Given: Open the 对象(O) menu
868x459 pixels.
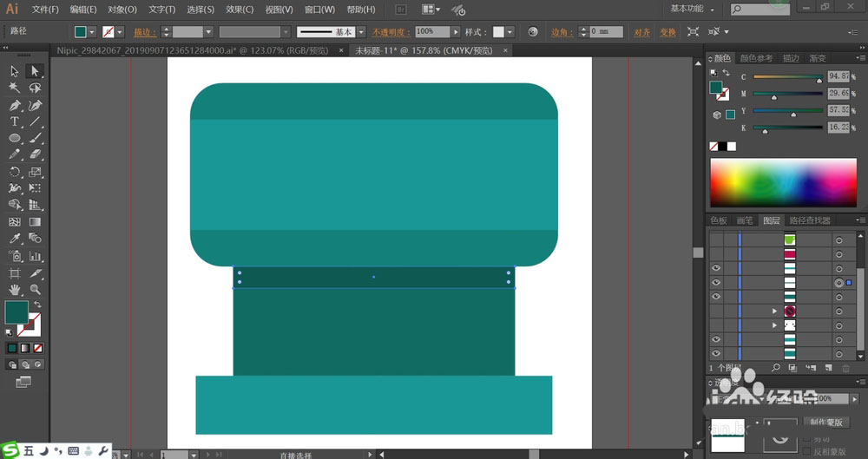Looking at the screenshot, I should (122, 10).
